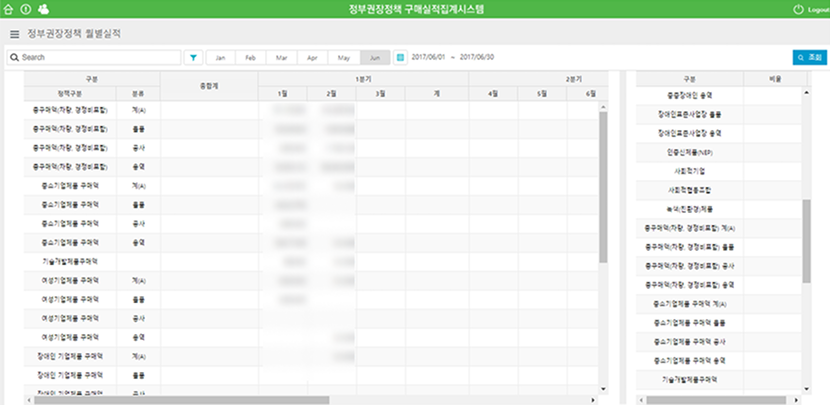Select the main table row 여성기업제품 구매액 물품
The width and height of the screenshot is (830, 405).
312,300
